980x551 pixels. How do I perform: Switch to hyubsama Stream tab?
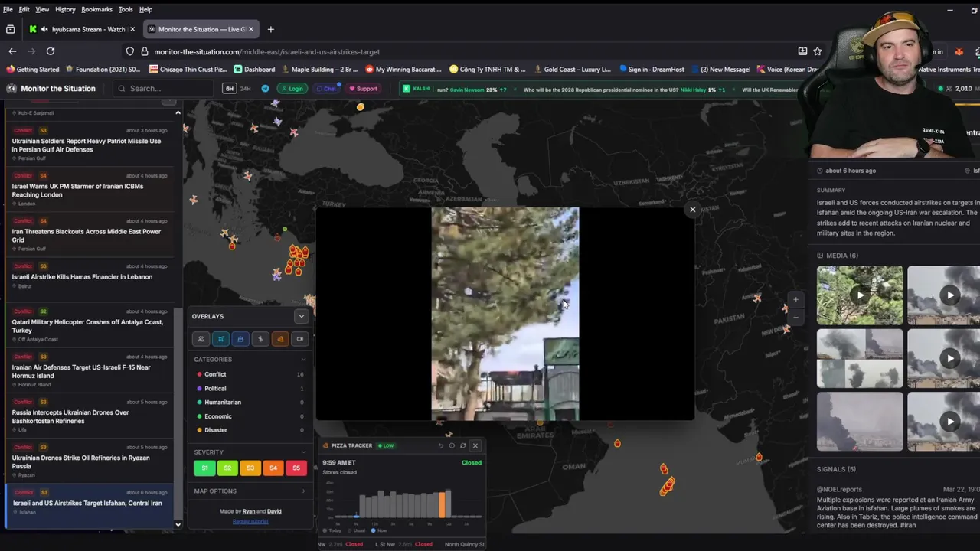tap(82, 29)
